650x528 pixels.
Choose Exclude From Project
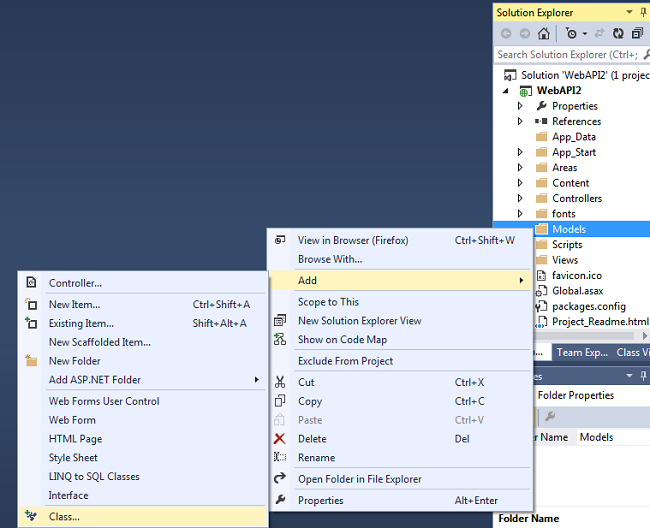[400, 361]
